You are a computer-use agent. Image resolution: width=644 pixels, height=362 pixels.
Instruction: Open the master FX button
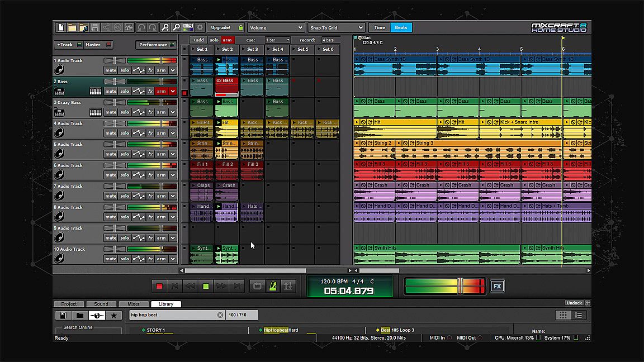(x=496, y=287)
